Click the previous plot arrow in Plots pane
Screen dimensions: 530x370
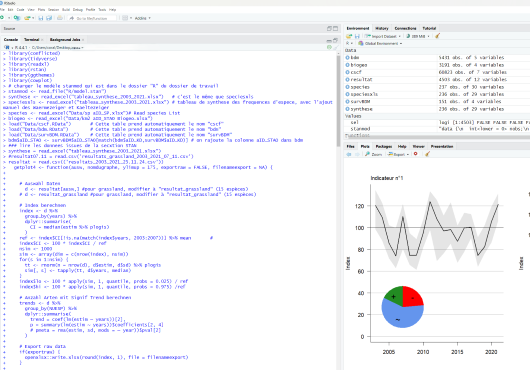click(x=349, y=154)
